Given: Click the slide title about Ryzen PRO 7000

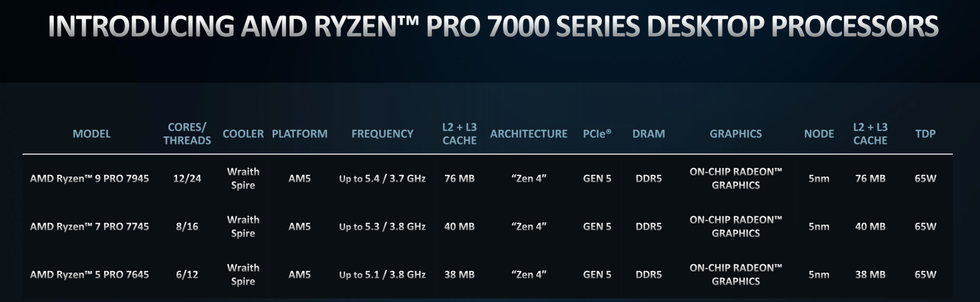Looking at the screenshot, I should (493, 27).
